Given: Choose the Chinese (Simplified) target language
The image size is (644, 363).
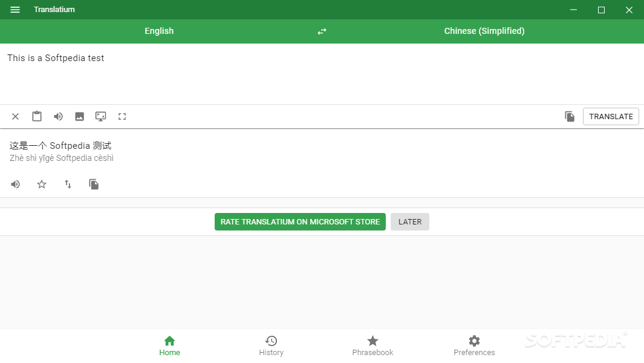Looking at the screenshot, I should (484, 31).
